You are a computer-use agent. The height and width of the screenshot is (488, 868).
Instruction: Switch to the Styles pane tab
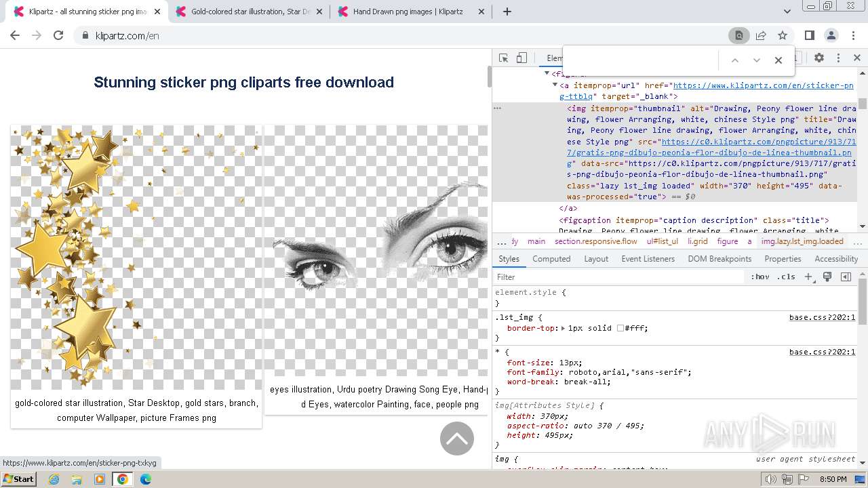tap(509, 259)
